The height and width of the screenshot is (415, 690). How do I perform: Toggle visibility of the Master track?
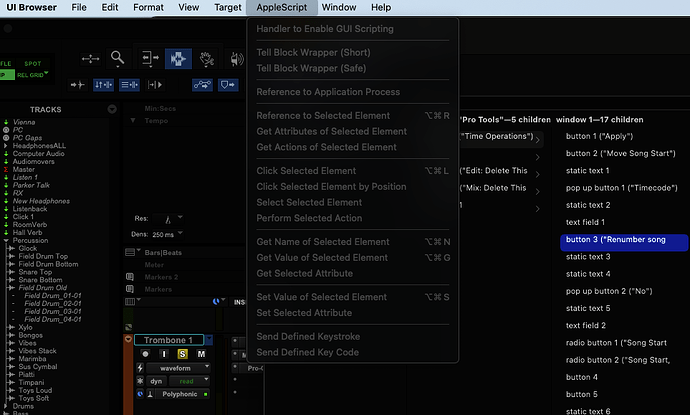[x=6, y=169]
